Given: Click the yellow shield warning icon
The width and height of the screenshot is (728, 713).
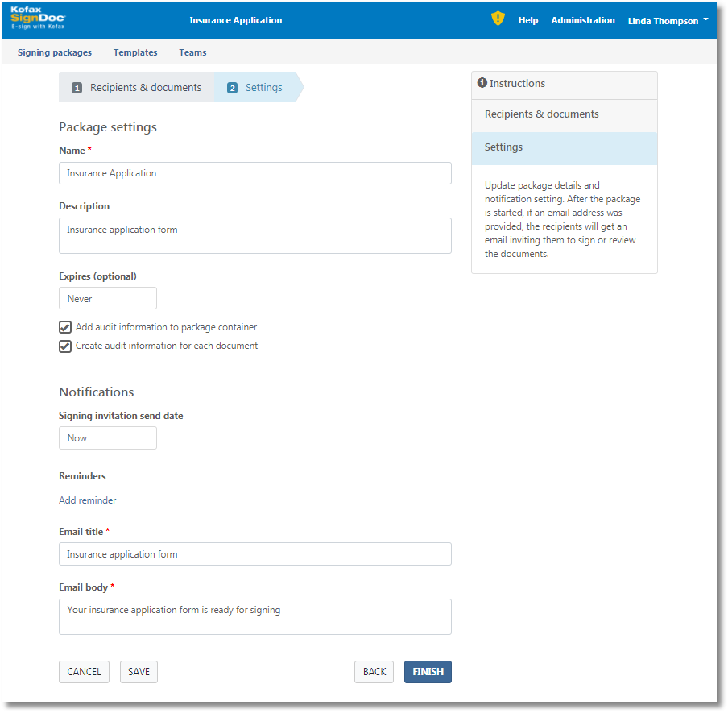Looking at the screenshot, I should [x=498, y=19].
